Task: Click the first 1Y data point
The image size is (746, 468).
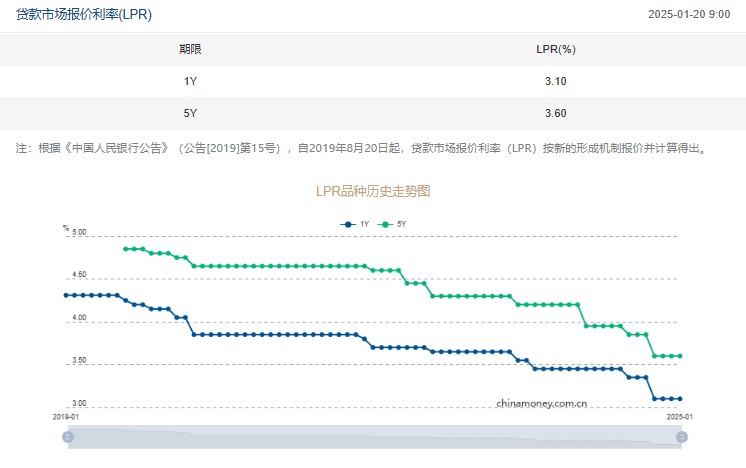Action: coord(65,295)
